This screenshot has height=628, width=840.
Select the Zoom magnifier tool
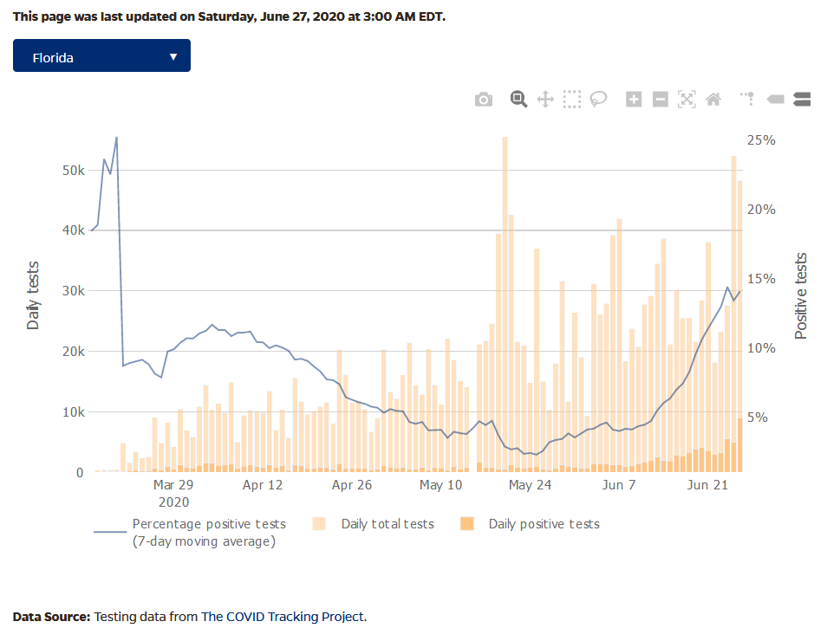(518, 99)
